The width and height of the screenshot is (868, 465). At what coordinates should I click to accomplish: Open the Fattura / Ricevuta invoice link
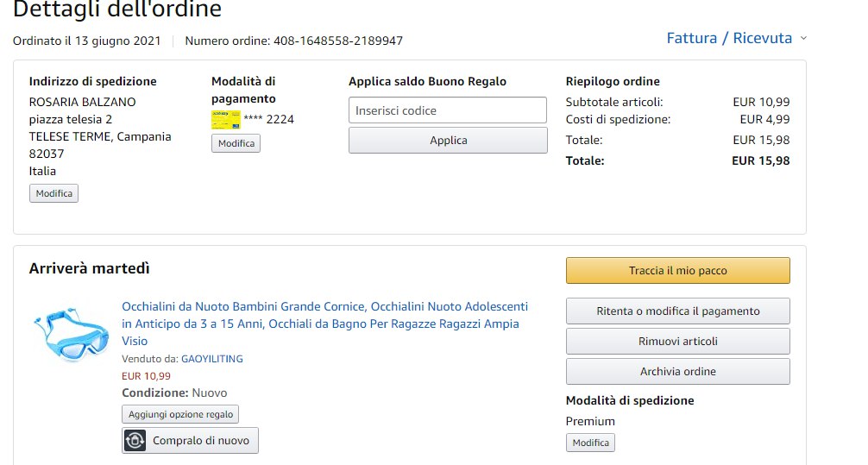click(729, 38)
